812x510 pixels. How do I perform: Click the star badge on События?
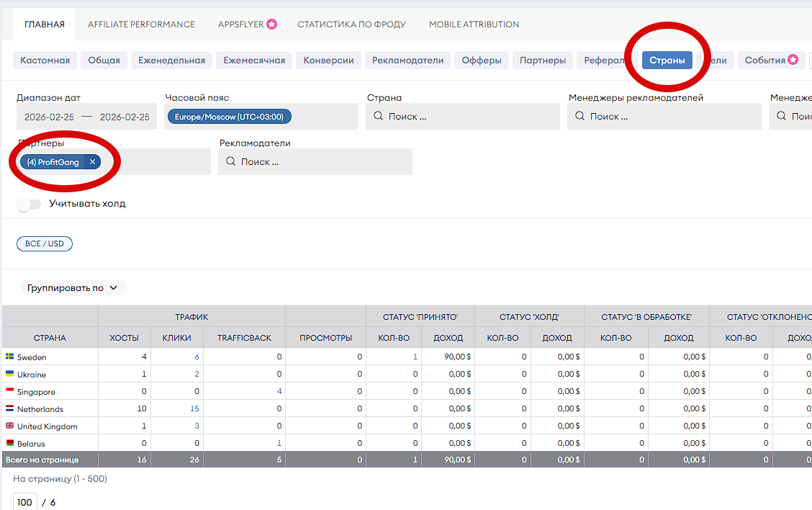793,60
